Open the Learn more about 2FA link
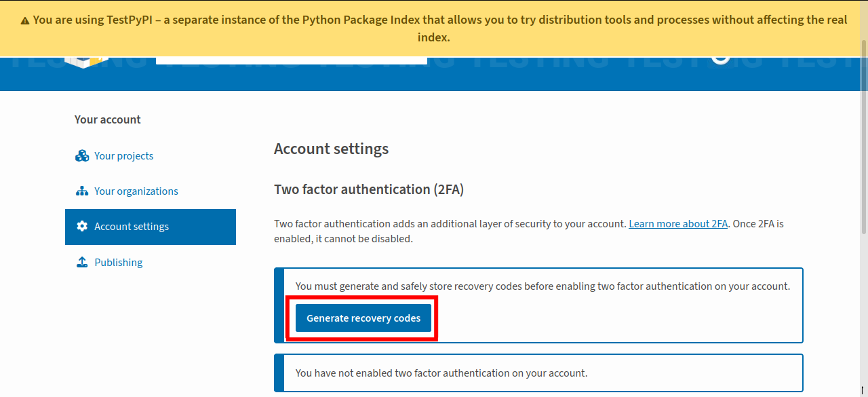 pos(678,224)
